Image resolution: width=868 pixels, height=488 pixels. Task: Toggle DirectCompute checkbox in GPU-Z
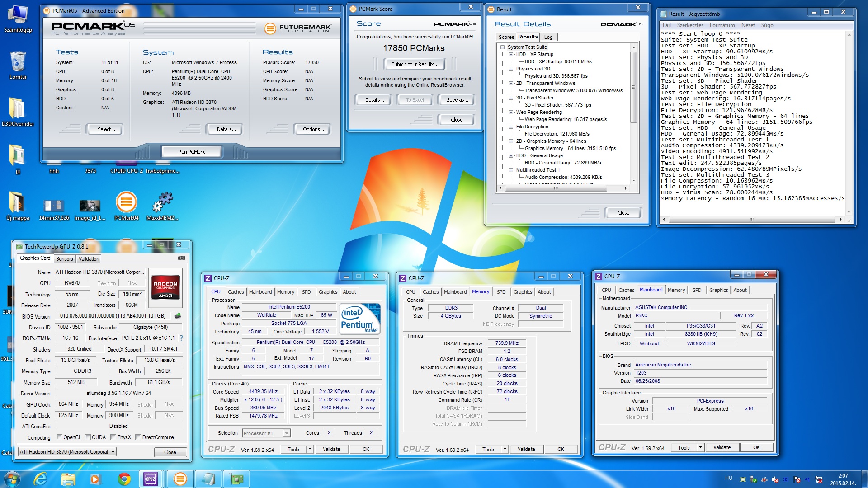[138, 437]
